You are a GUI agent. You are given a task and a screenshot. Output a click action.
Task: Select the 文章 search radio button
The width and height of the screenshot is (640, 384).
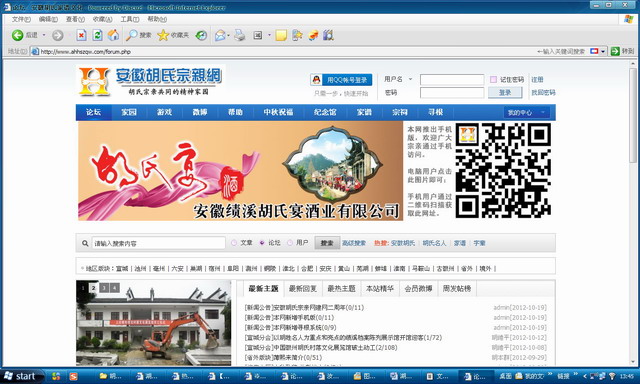click(x=234, y=243)
